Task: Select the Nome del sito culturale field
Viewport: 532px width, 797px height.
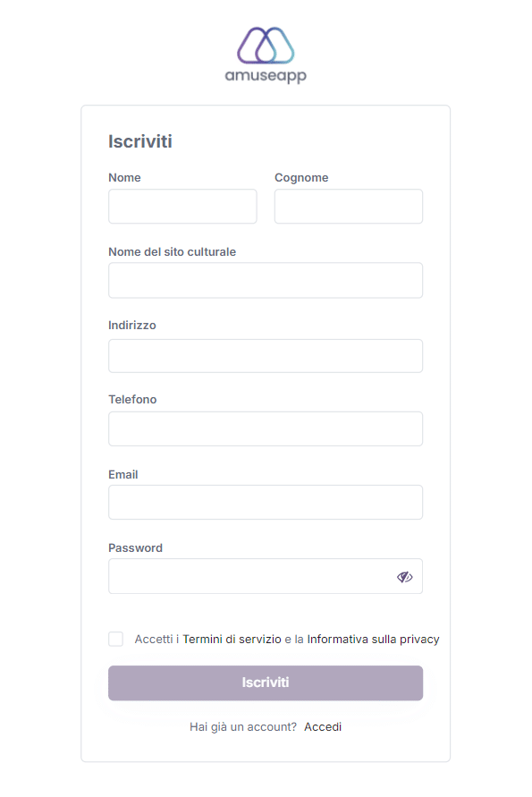Action: [266, 280]
